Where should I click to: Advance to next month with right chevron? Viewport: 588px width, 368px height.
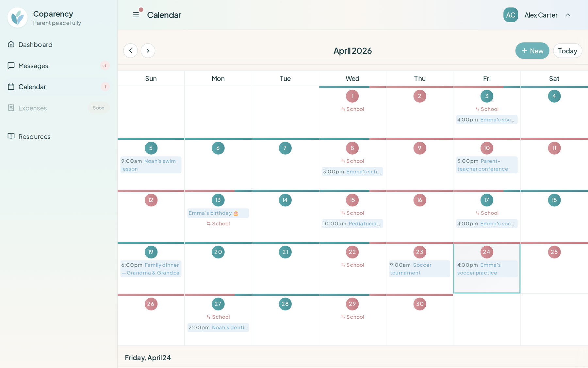(x=148, y=51)
